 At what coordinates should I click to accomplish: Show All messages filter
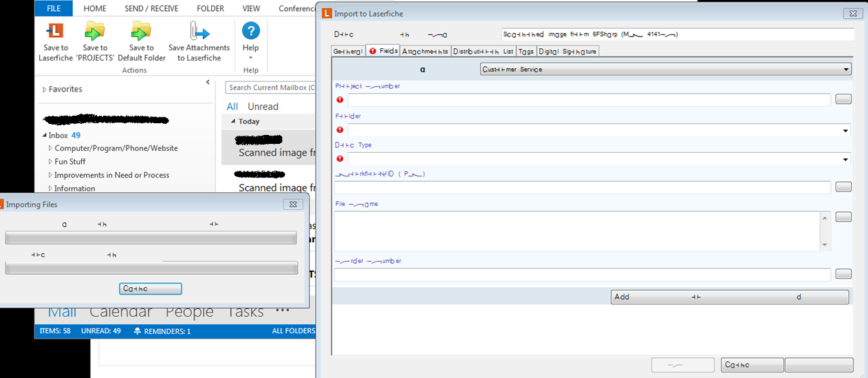[232, 106]
